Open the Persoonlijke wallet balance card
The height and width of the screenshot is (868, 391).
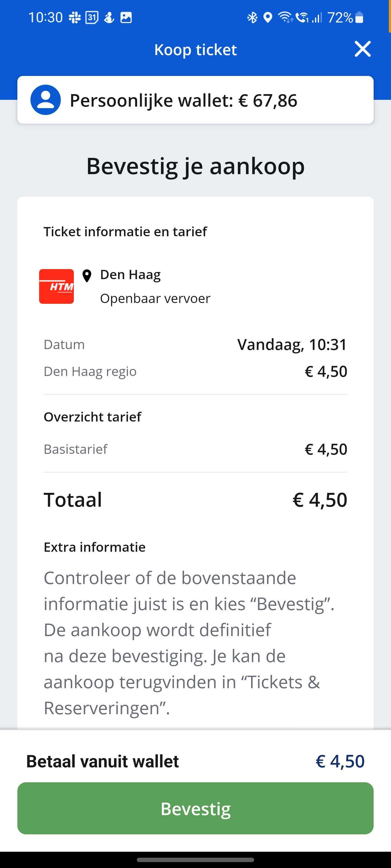point(195,100)
